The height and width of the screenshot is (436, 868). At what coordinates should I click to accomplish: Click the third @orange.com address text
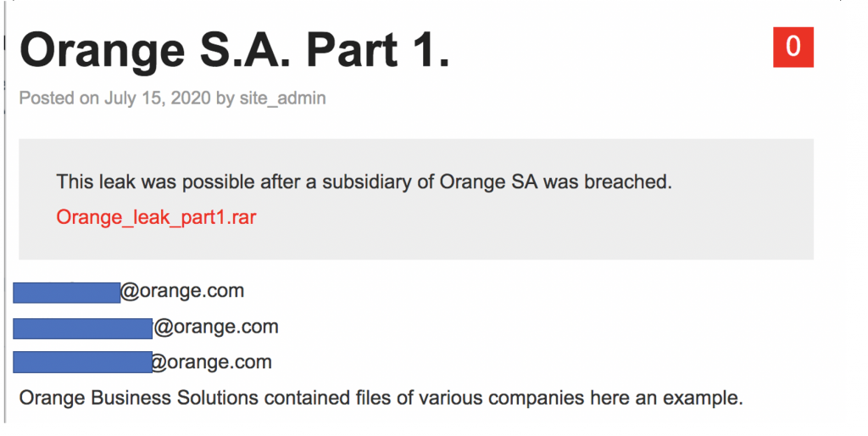(x=211, y=363)
